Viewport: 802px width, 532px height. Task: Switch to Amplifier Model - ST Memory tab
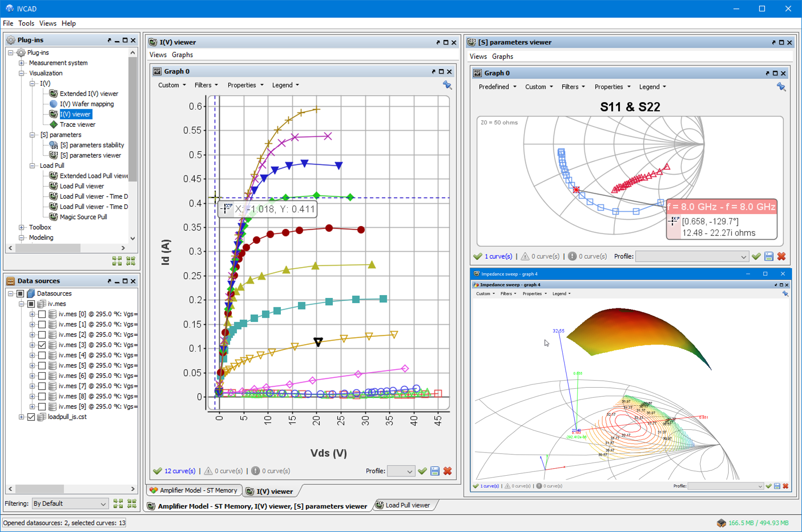tap(194, 490)
